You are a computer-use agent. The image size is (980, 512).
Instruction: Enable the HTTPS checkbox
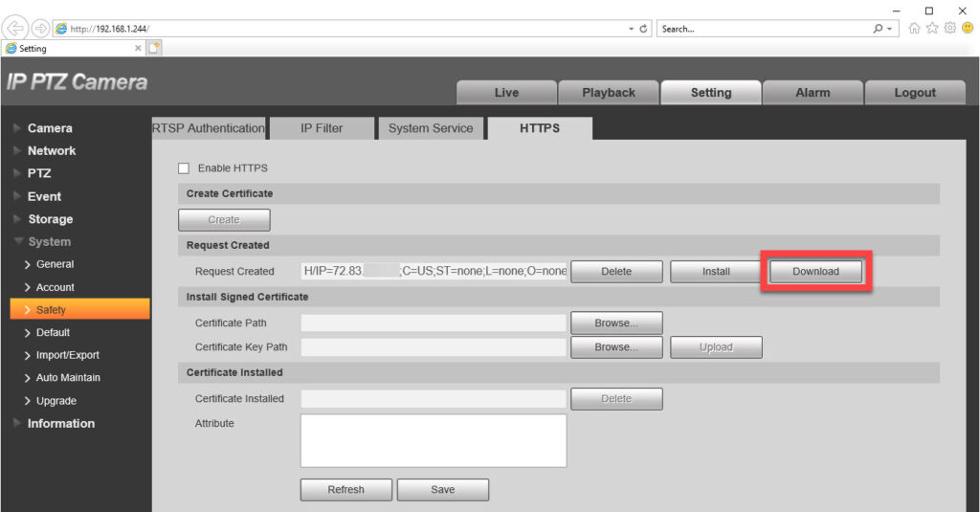point(184,168)
